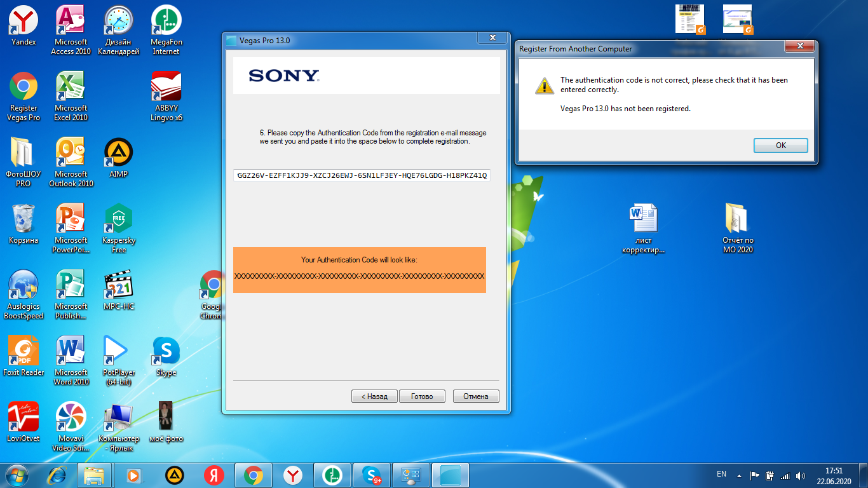This screenshot has width=868, height=488.
Task: Click the Отмена cancel button
Action: [475, 396]
